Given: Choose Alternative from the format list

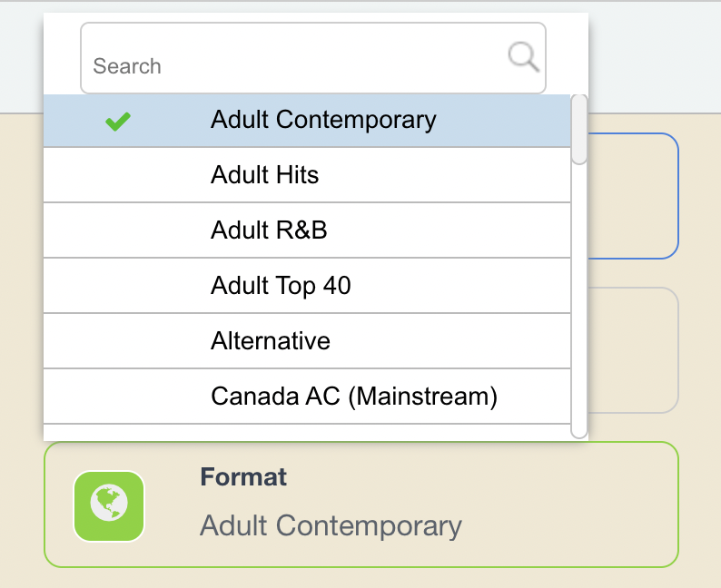Looking at the screenshot, I should pos(307,341).
